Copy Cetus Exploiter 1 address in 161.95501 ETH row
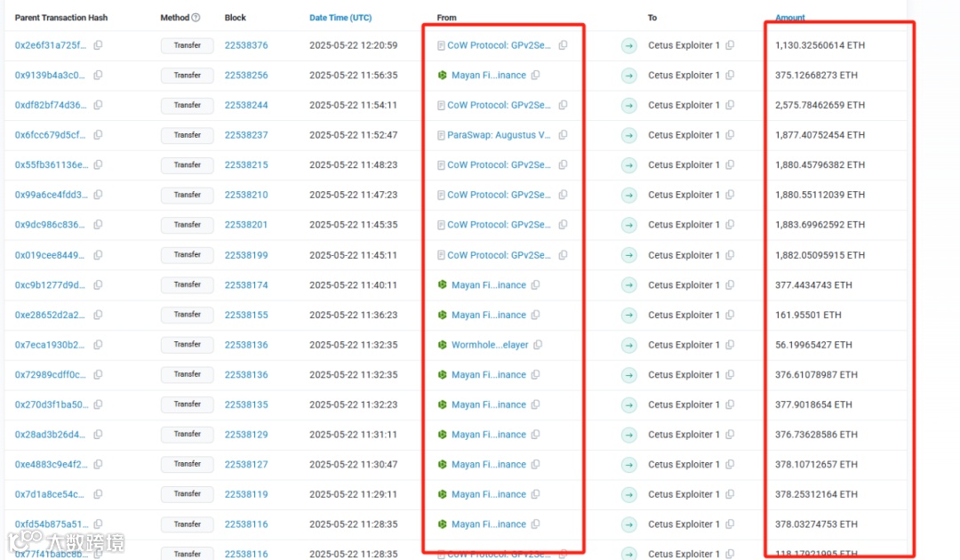This screenshot has height=560, width=960. point(730,315)
